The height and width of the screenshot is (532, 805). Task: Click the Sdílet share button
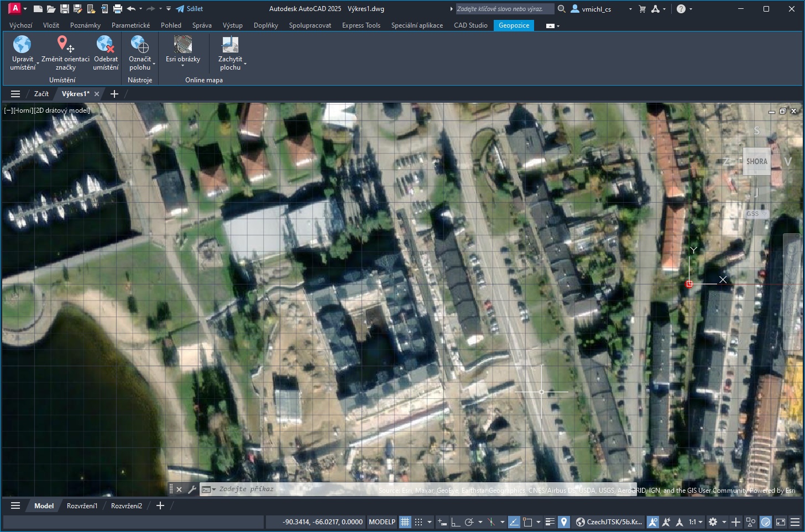click(190, 9)
